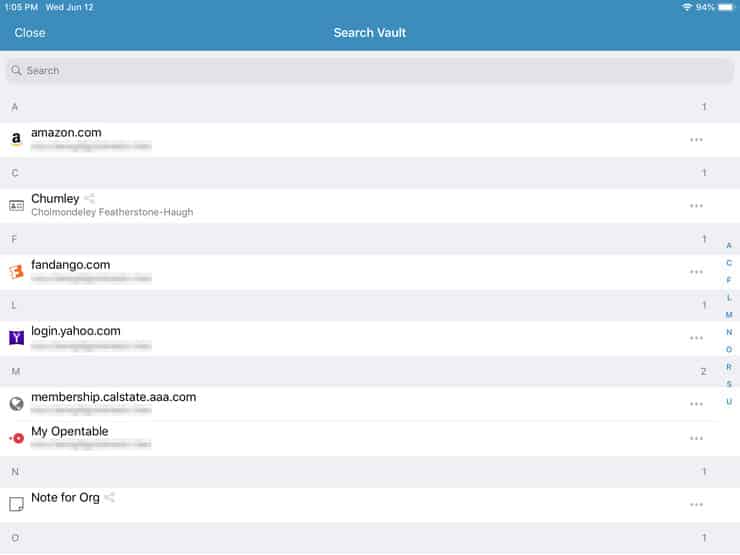This screenshot has height=555, width=740.
Task: Select Cholmondeley Featherstone-Haugh subtitle
Action: (112, 212)
